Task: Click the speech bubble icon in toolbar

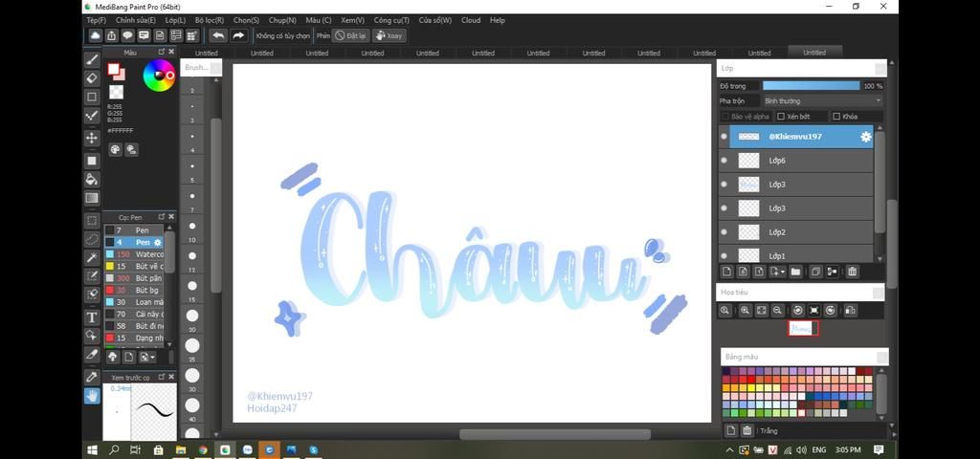Action: pos(127,35)
